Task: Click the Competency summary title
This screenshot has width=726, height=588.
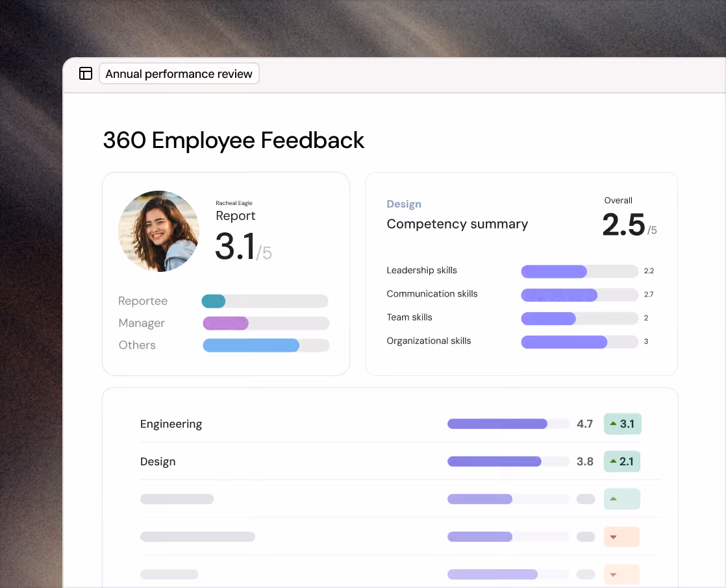Action: point(457,224)
